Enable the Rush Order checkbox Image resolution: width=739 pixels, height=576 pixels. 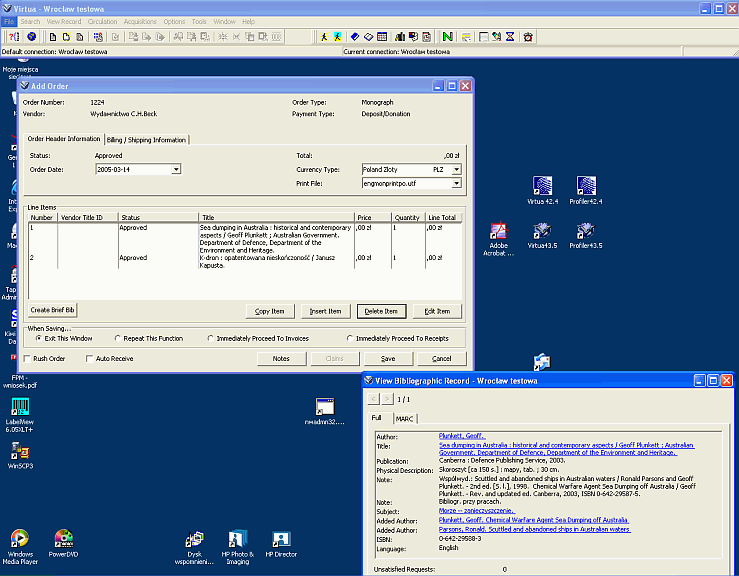coord(27,359)
